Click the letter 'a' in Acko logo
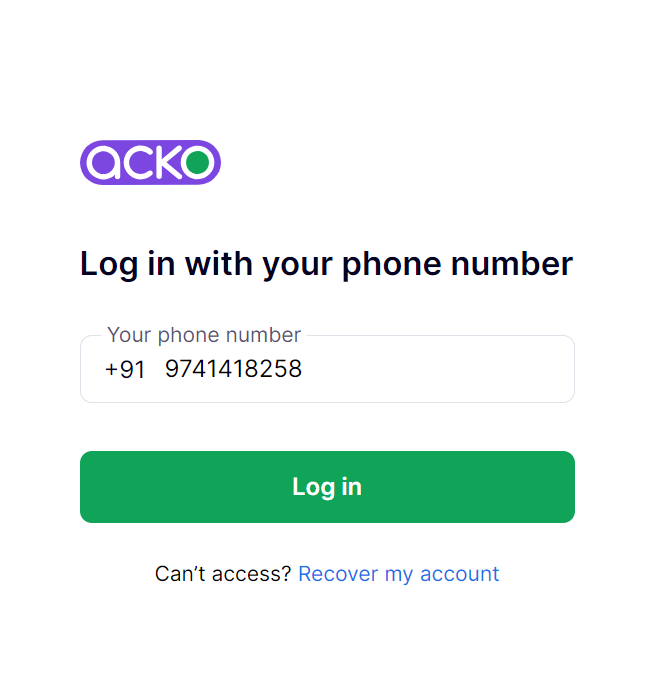 [x=103, y=163]
